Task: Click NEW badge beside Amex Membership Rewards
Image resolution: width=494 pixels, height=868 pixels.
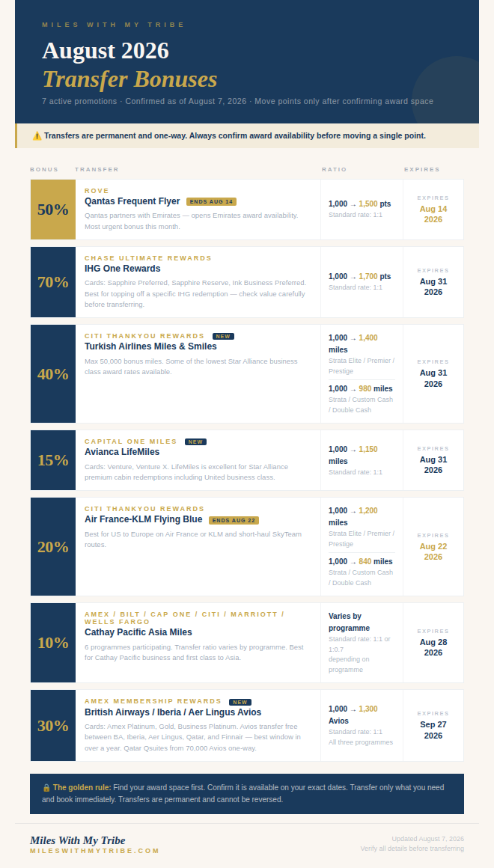Action: tap(240, 702)
